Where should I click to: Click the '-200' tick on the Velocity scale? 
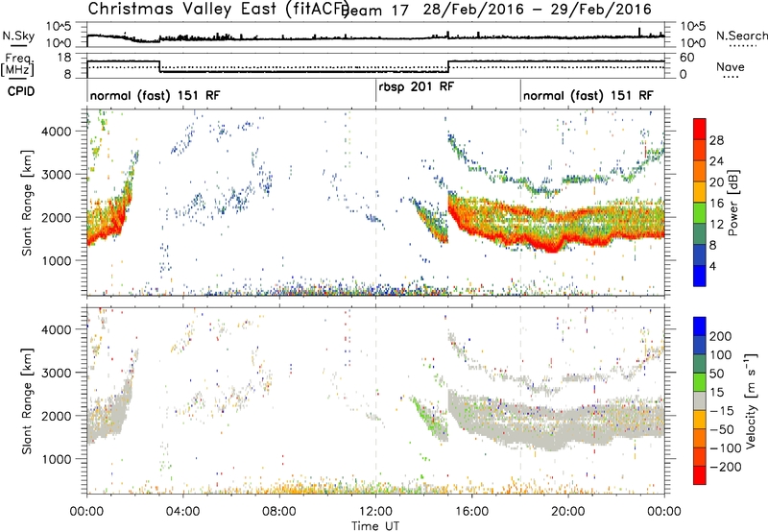(724, 467)
